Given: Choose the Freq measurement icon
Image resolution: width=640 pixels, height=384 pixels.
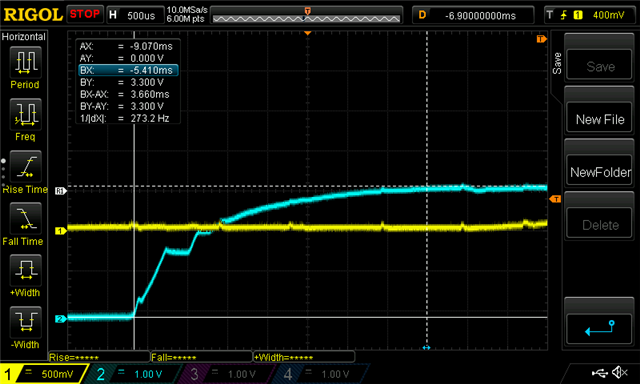Looking at the screenshot, I should click(x=25, y=114).
